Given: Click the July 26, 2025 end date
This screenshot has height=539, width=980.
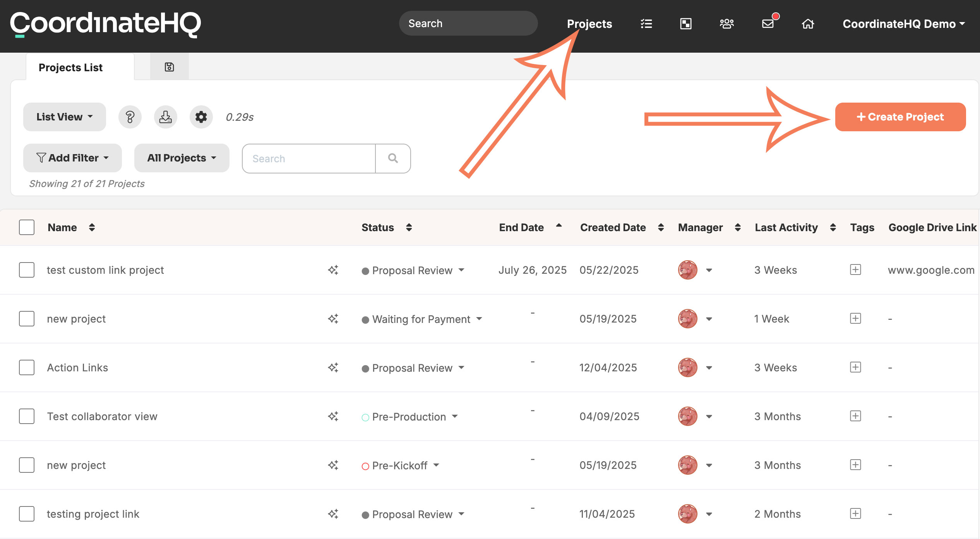Looking at the screenshot, I should point(532,270).
